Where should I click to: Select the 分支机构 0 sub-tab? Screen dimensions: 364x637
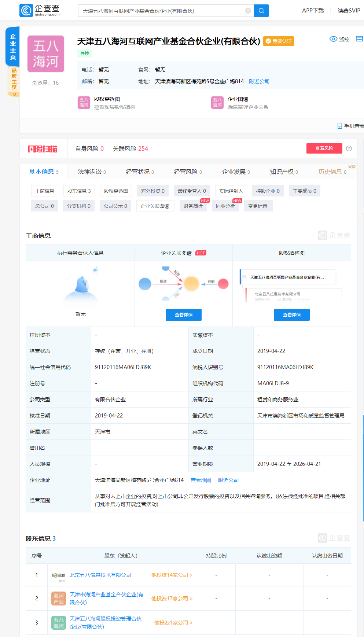[79, 206]
